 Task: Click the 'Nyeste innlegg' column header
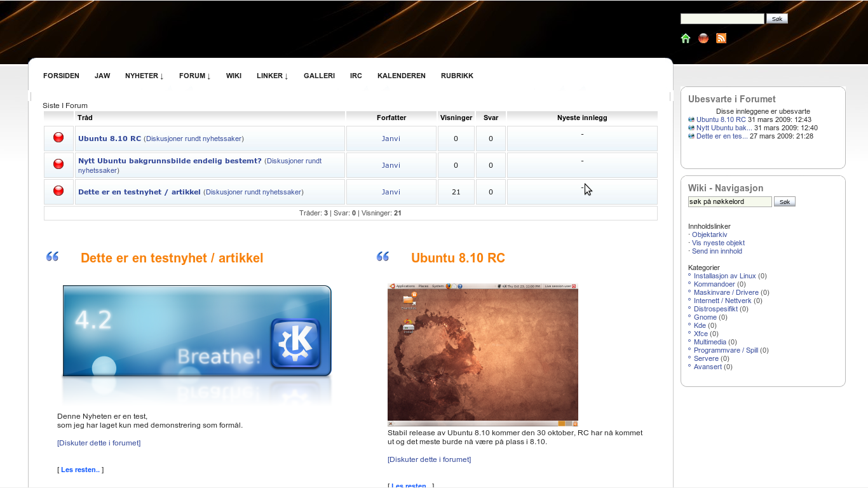tap(582, 118)
